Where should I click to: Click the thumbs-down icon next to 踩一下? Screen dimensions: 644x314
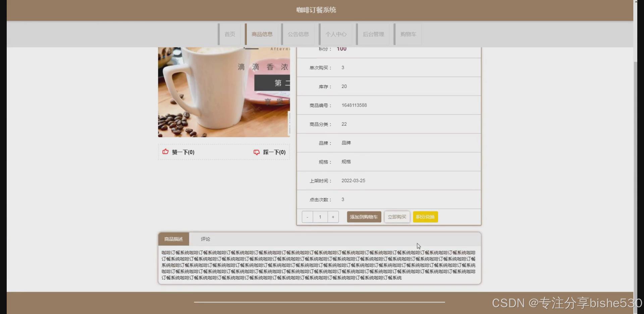point(257,152)
